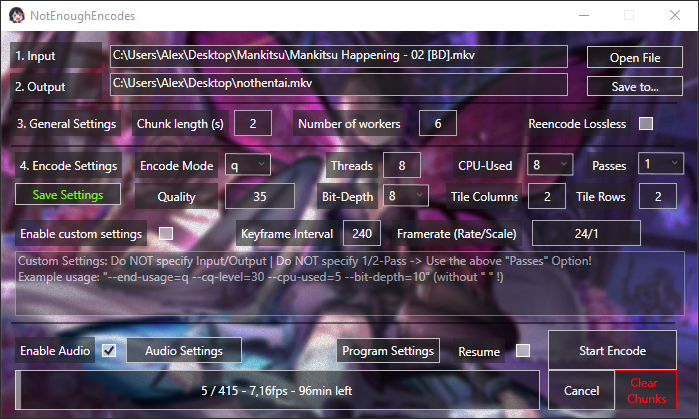Open the Audio Settings button
This screenshot has width=699, height=419.
pyautogui.click(x=184, y=350)
